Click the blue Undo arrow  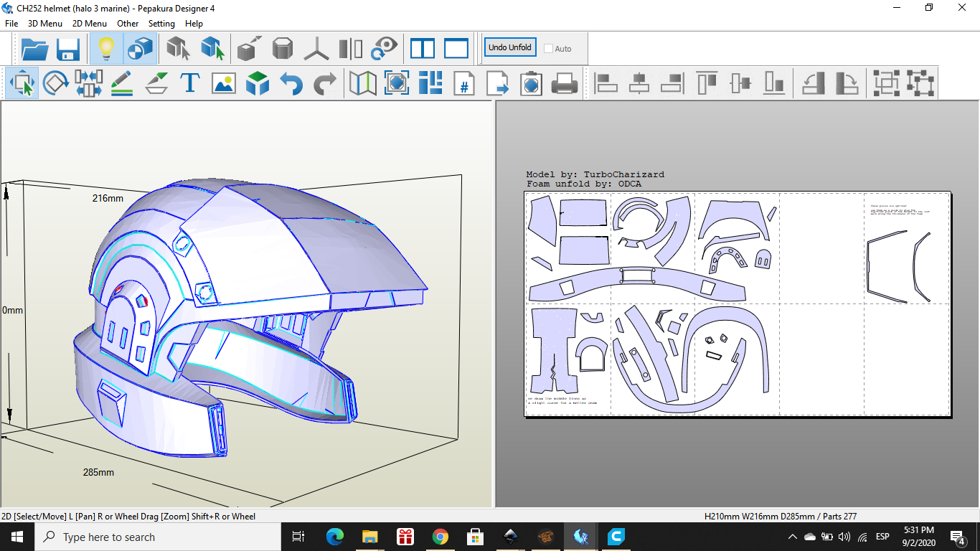point(291,83)
